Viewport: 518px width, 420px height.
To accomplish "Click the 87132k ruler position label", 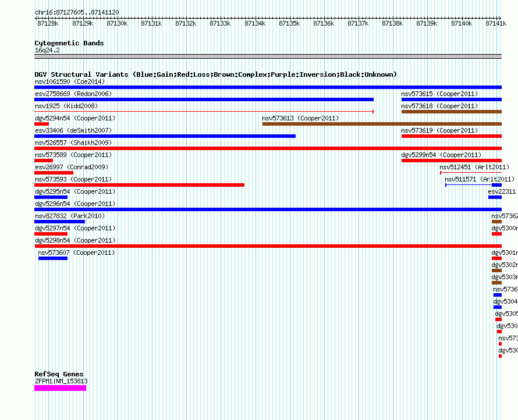I will [x=186, y=23].
